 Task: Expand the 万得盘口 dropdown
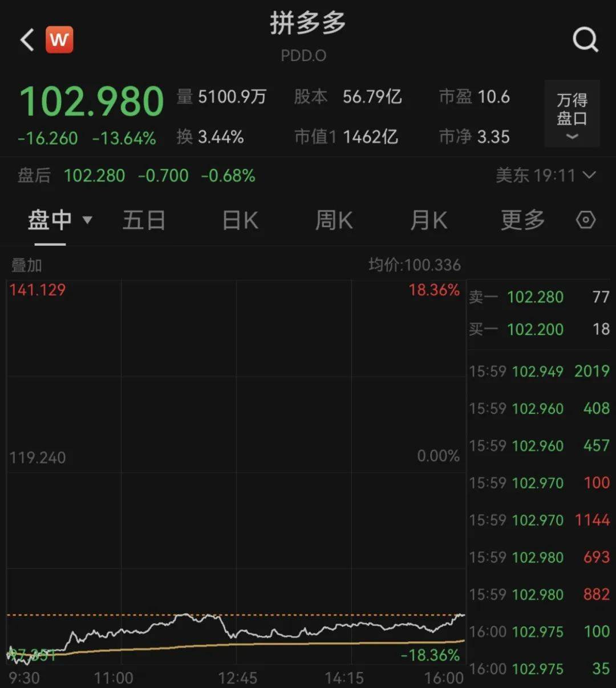572,115
